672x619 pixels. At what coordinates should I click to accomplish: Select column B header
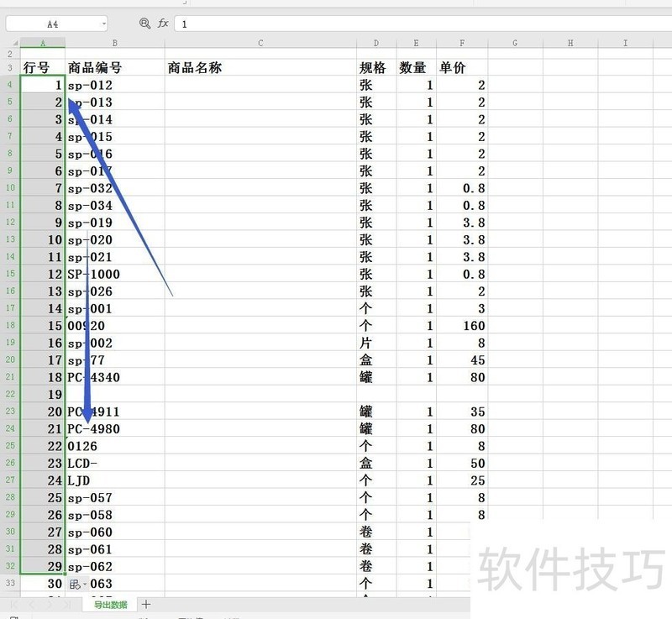point(115,43)
